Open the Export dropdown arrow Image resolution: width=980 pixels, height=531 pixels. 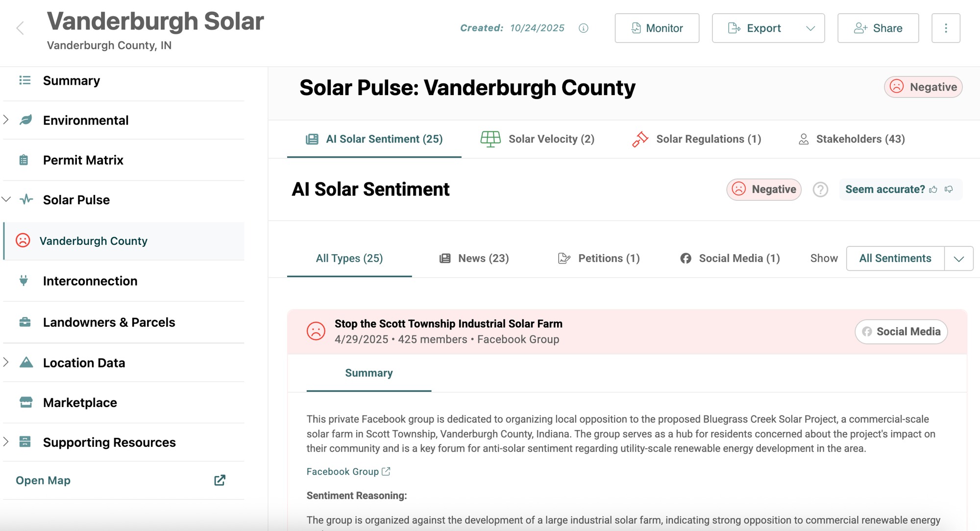click(x=810, y=28)
